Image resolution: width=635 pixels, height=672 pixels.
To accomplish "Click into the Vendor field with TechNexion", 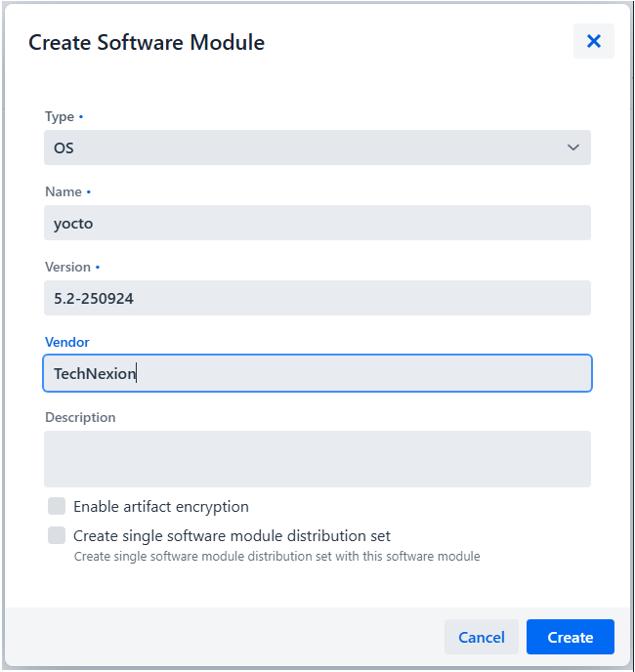I will pos(317,373).
